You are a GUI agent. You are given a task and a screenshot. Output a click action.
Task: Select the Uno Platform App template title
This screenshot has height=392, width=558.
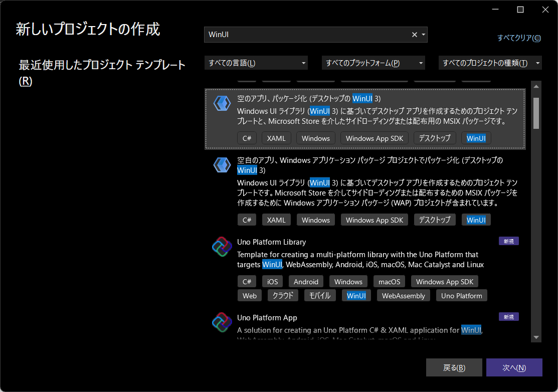click(x=267, y=318)
